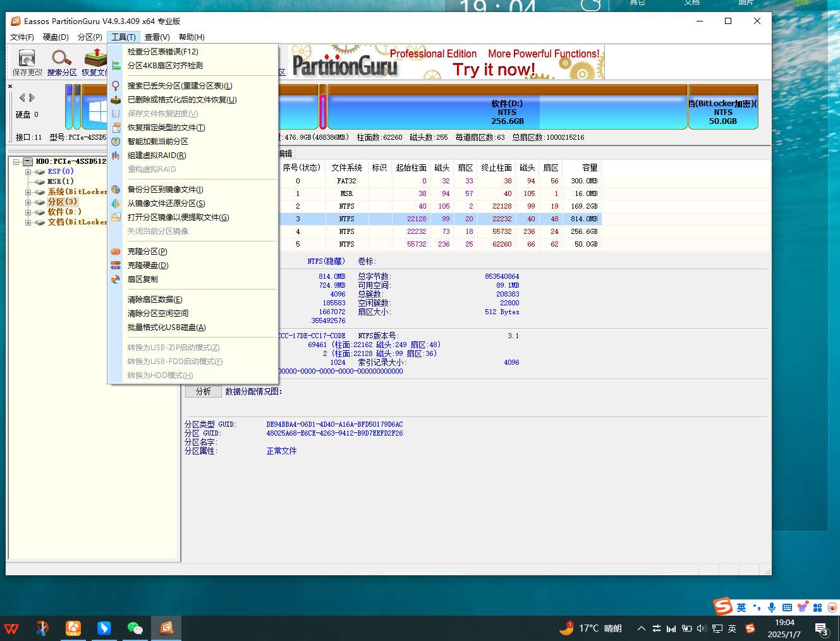840x641 pixels.
Task: Click the Sogou microphone voice input icon
Action: point(772,607)
